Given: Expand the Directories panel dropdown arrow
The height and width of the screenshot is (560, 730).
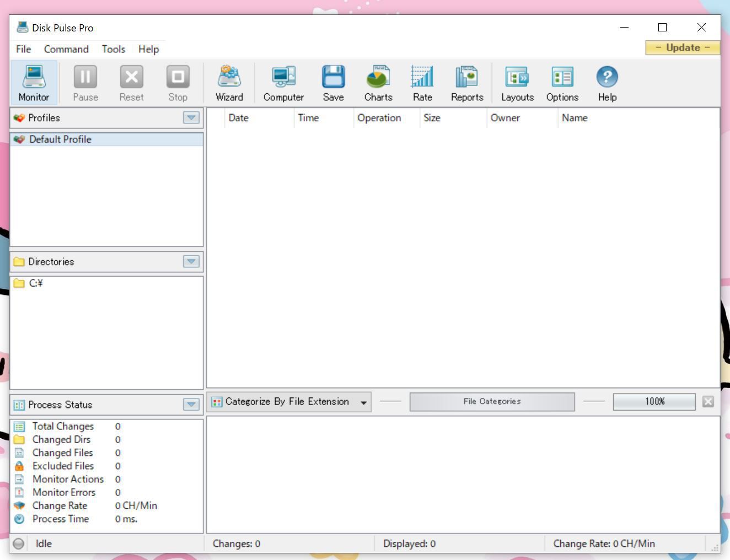Looking at the screenshot, I should click(191, 262).
